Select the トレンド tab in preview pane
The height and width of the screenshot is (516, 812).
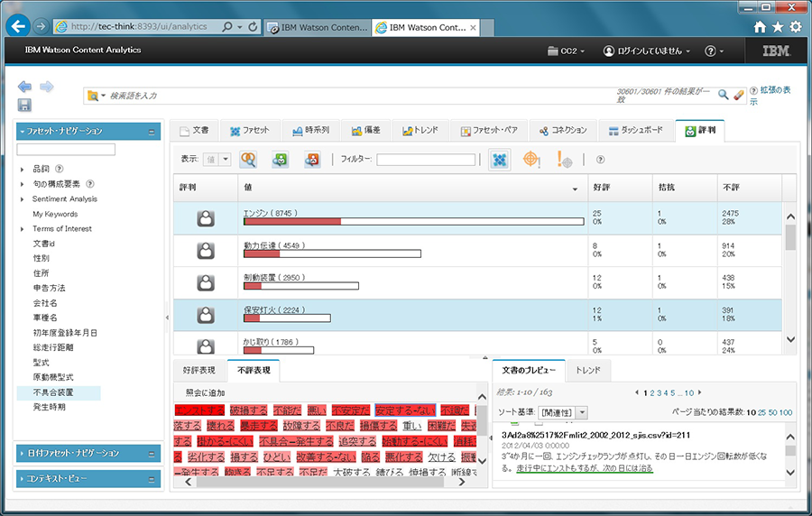[x=588, y=370]
